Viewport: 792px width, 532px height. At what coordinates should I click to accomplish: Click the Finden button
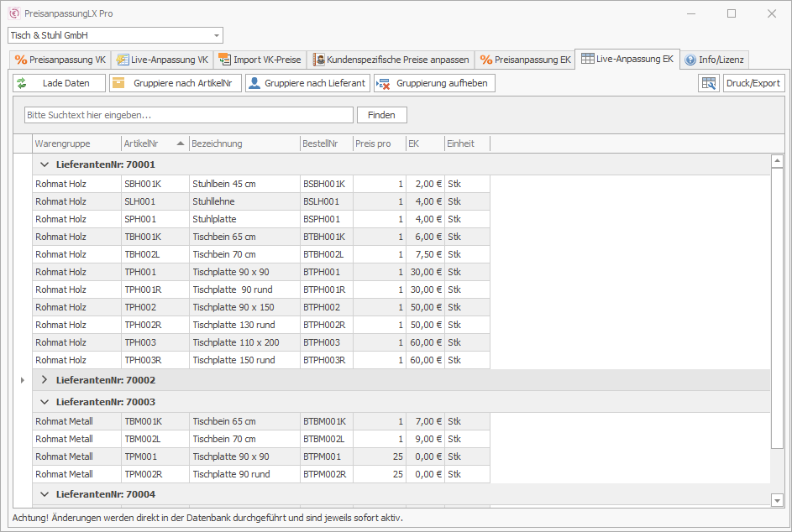381,115
